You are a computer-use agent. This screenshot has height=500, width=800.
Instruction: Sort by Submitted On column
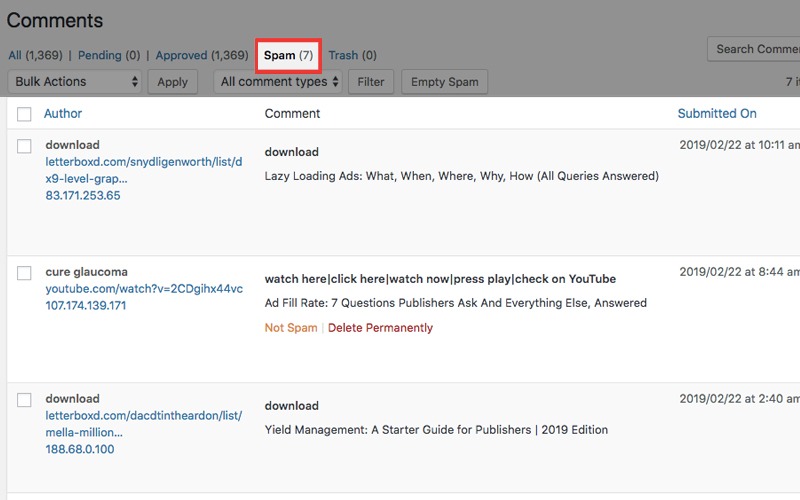click(x=716, y=114)
